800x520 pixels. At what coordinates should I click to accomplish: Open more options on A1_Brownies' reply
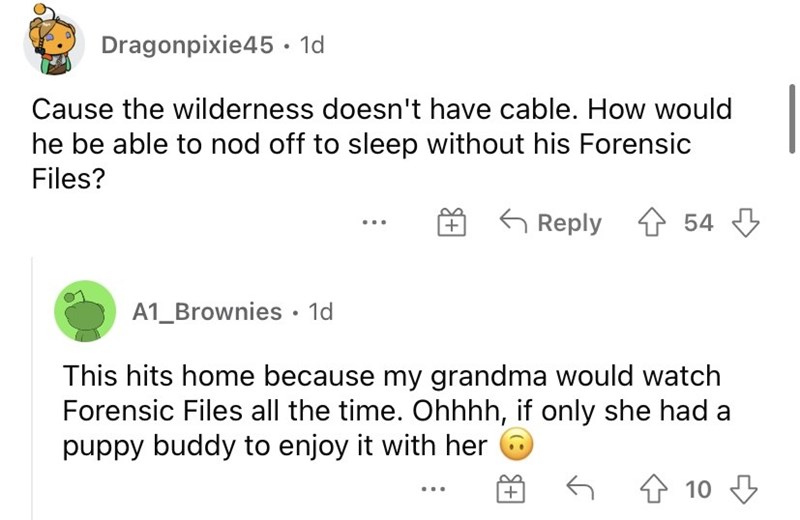pyautogui.click(x=434, y=489)
